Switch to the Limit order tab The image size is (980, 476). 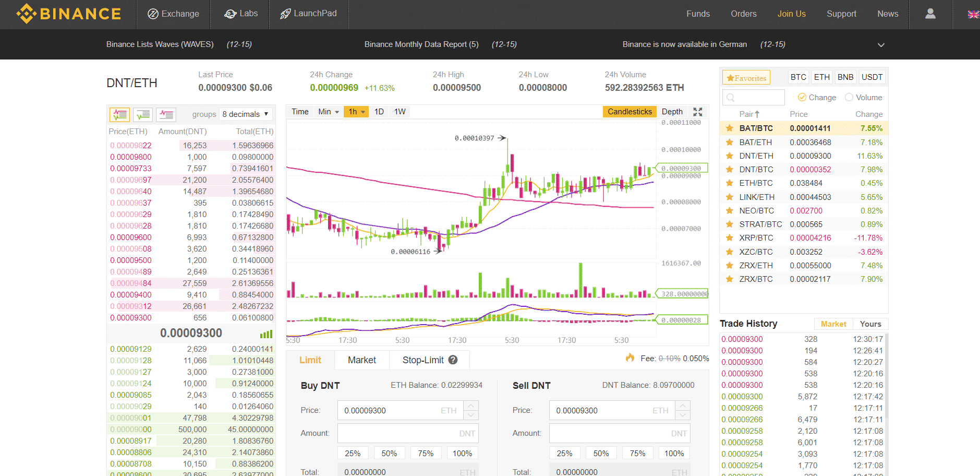pyautogui.click(x=310, y=360)
